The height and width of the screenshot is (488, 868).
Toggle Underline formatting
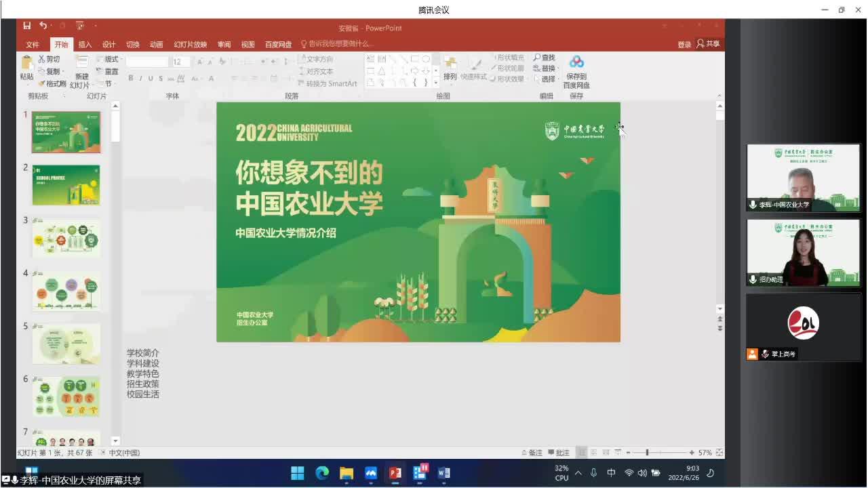pos(151,79)
